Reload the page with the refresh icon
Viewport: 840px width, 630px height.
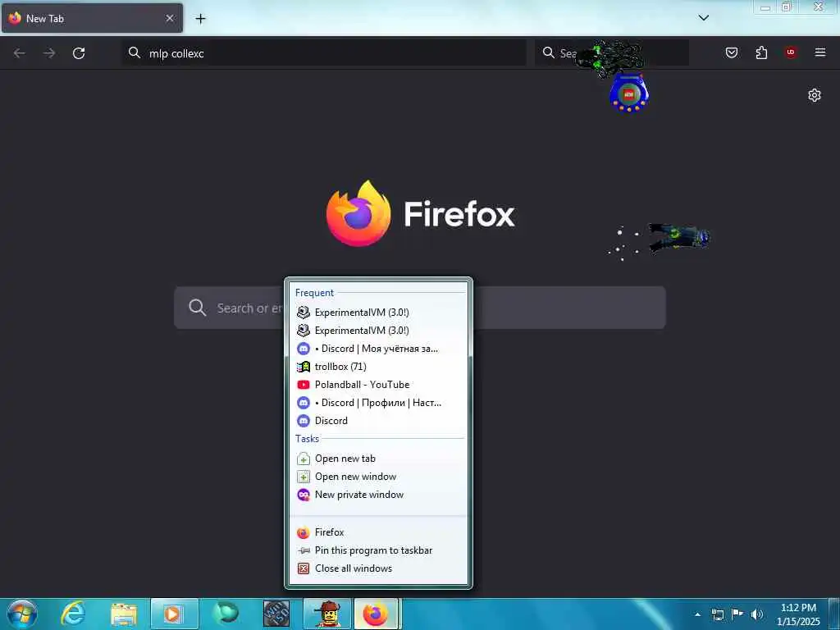click(x=79, y=53)
